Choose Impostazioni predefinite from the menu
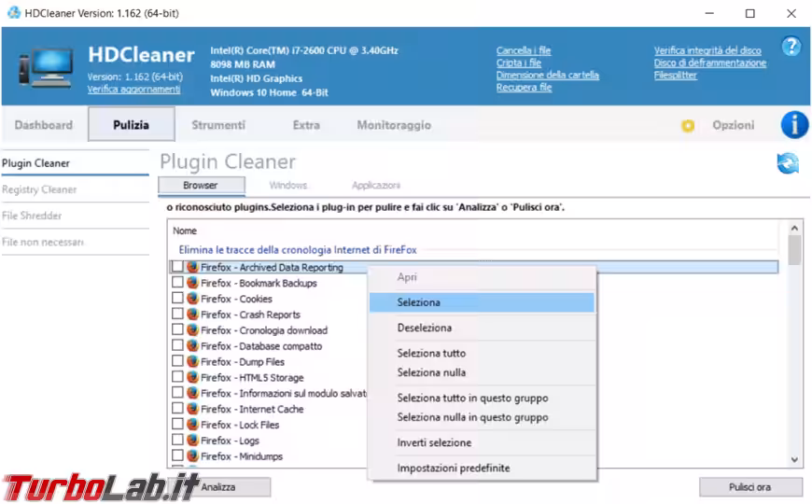The image size is (812, 504). click(482, 468)
